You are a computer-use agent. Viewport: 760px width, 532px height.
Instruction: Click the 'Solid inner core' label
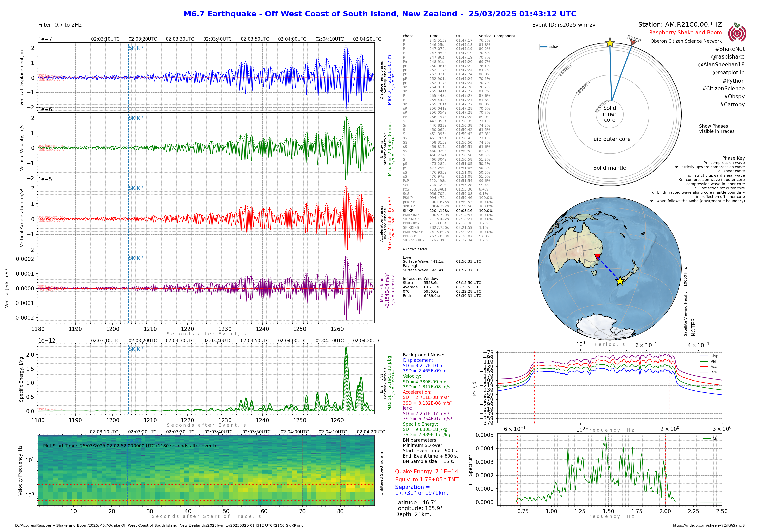[609, 114]
